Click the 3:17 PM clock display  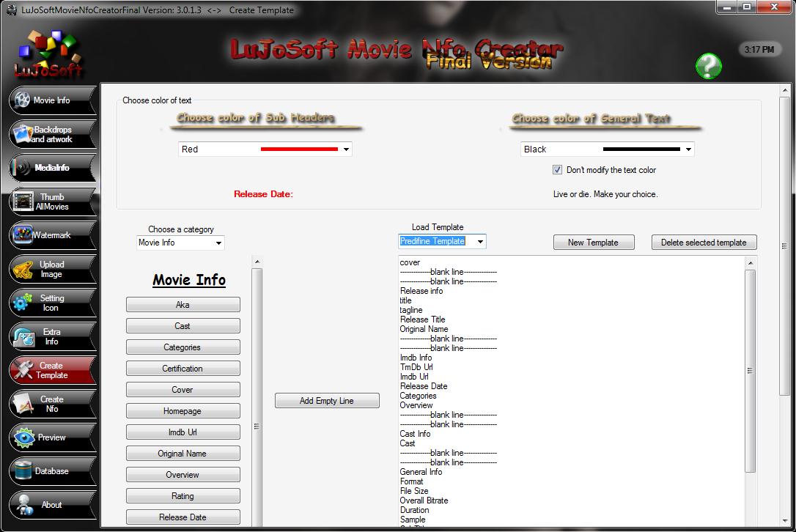point(759,49)
